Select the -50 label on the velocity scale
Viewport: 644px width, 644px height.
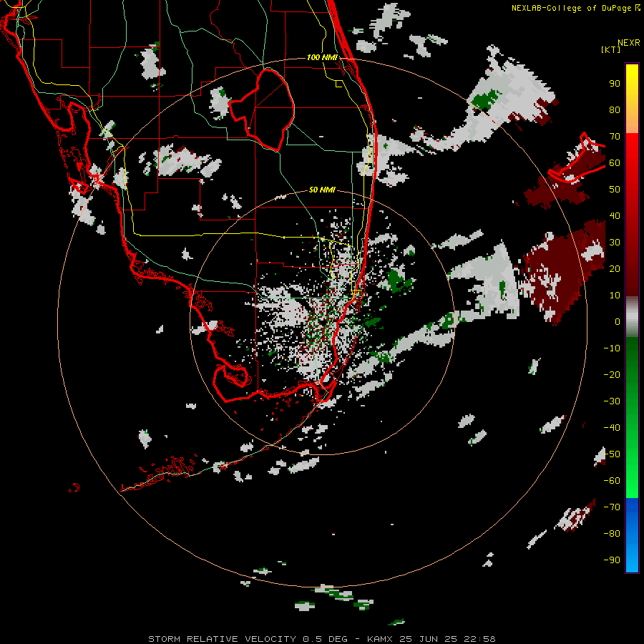click(x=612, y=454)
